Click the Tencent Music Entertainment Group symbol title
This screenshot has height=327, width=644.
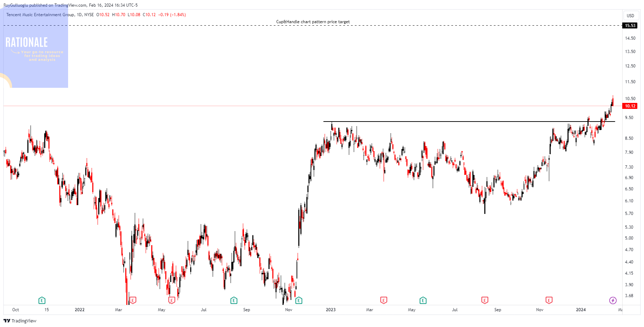[40, 15]
